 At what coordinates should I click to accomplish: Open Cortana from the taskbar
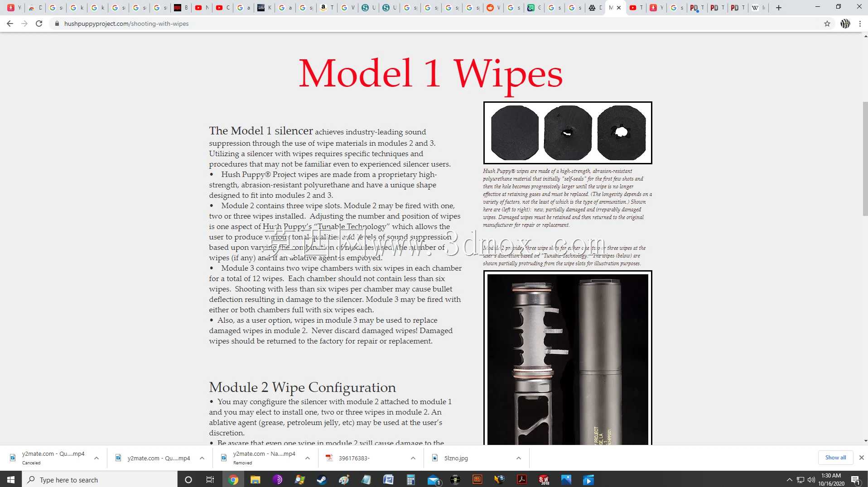pos(188,480)
